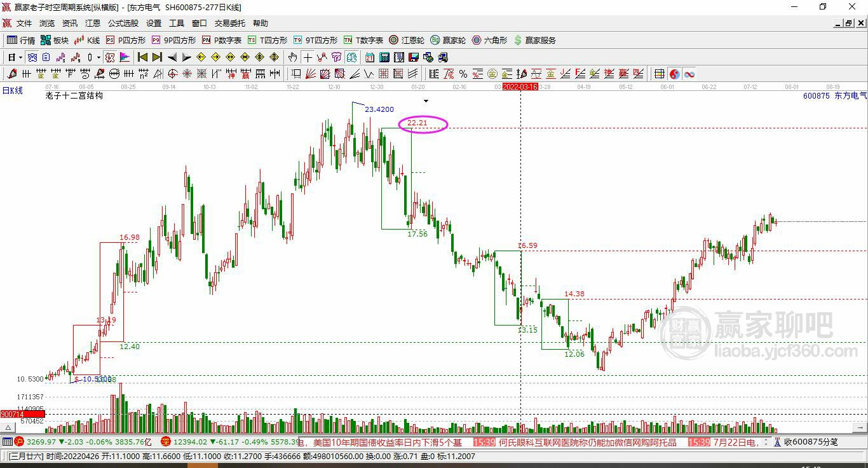The image size is (868, 468).
Task: Open the 老子十二宫结构 indicator label
Action: [x=74, y=95]
